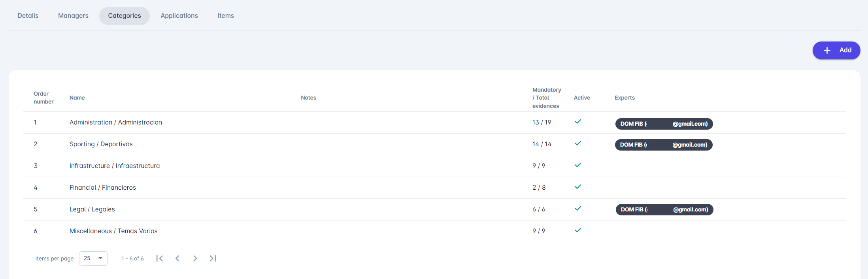
Task: Switch to the Applications tab
Action: pyautogui.click(x=179, y=16)
